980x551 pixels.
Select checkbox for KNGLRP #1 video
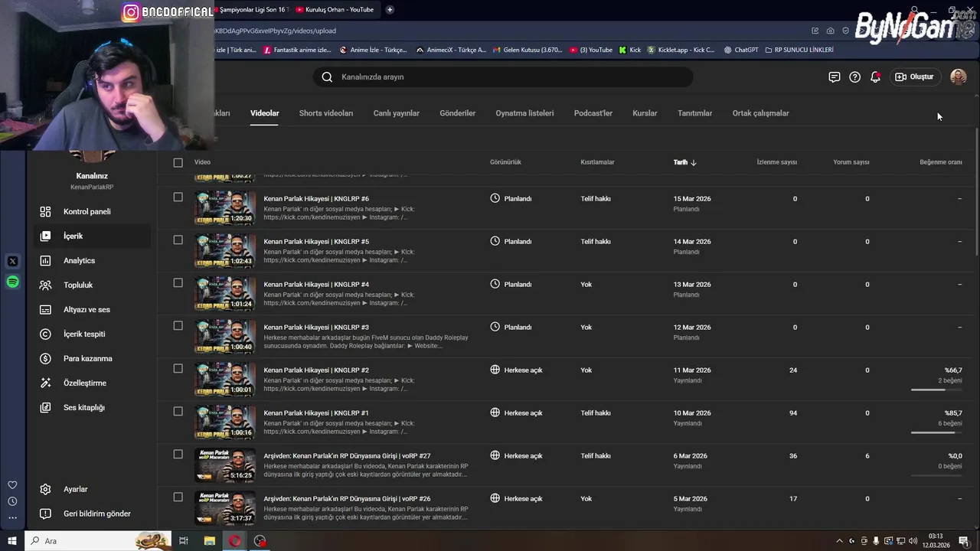[178, 411]
